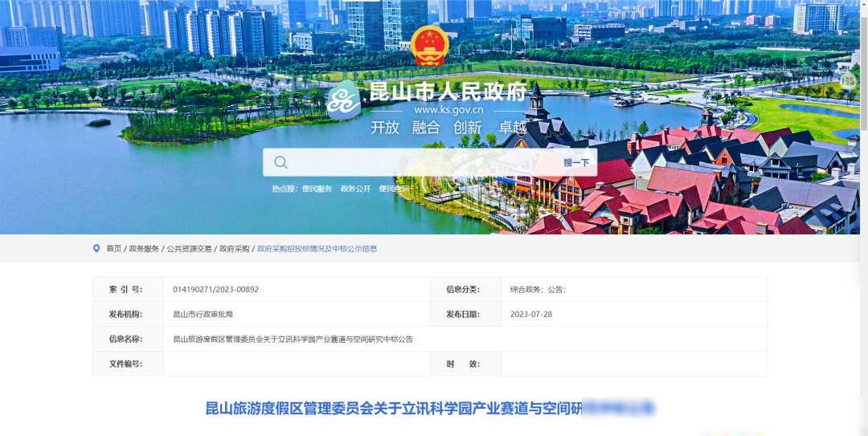This screenshot has height=436, width=868.
Task: Open 政府采购 breadcrumb link
Action: (x=234, y=249)
